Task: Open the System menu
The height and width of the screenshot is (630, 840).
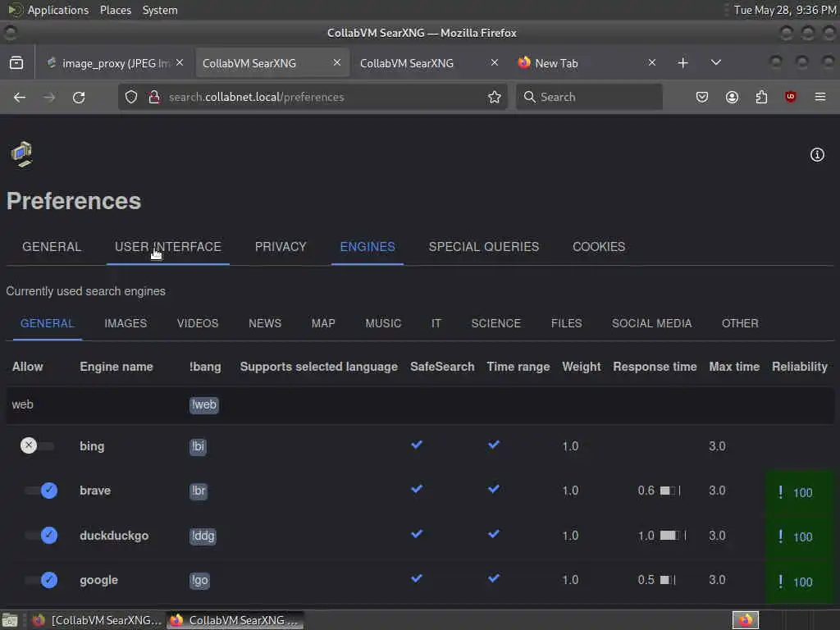Action: point(160,10)
